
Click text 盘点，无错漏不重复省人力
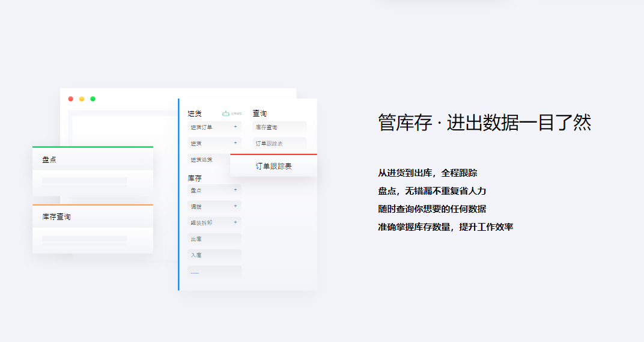tap(432, 191)
